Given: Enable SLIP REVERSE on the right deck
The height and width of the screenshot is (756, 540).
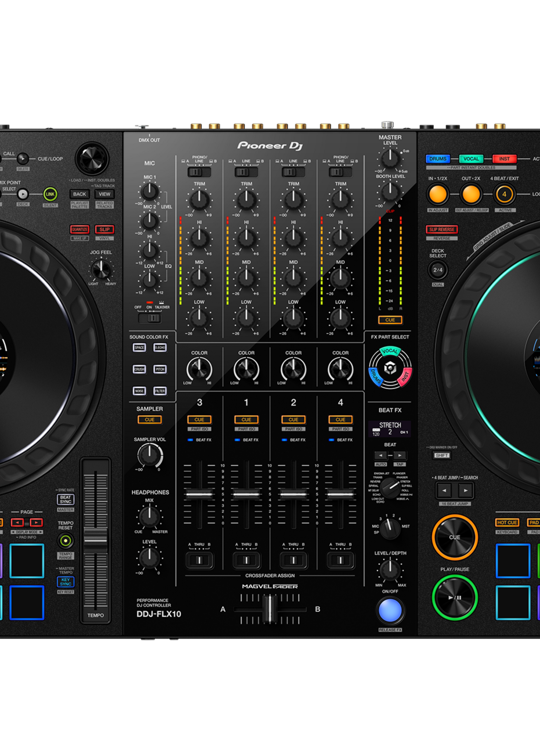Looking at the screenshot, I should tap(442, 229).
